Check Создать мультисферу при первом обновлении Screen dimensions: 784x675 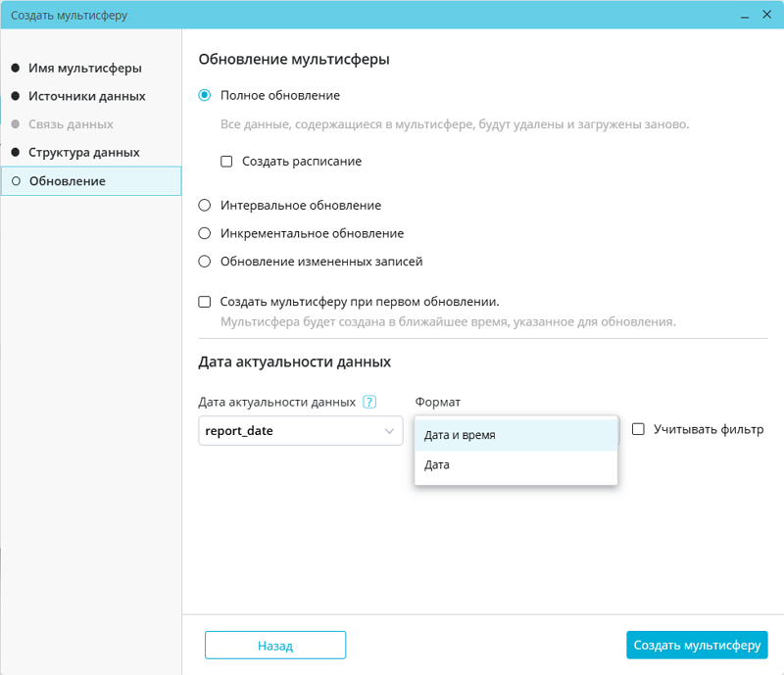click(x=205, y=302)
